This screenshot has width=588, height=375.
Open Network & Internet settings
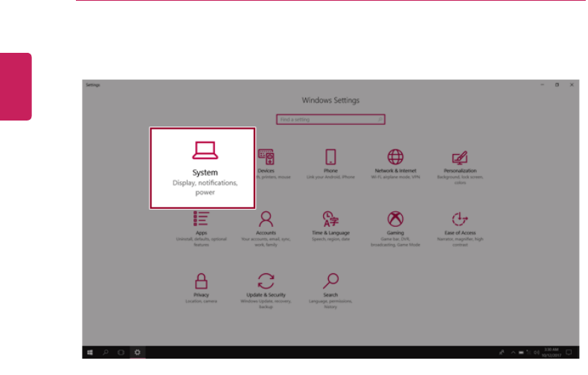[x=395, y=164]
